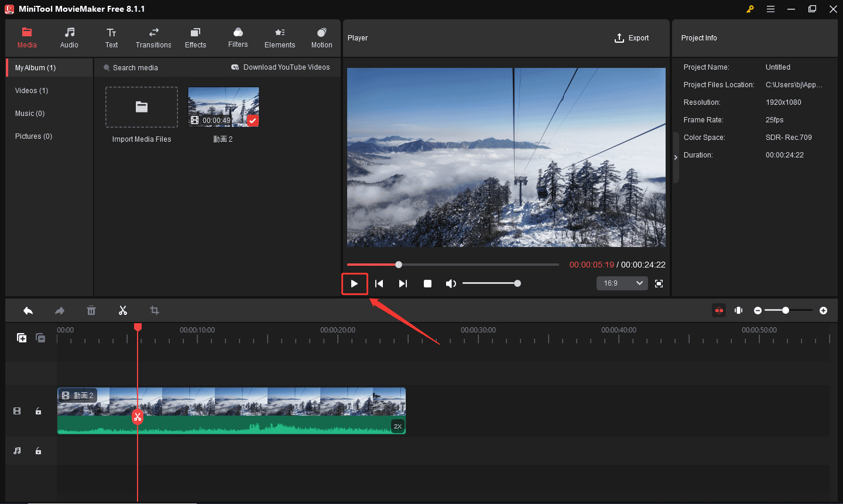Split clip with scissors tool
The image size is (843, 504).
click(123, 311)
